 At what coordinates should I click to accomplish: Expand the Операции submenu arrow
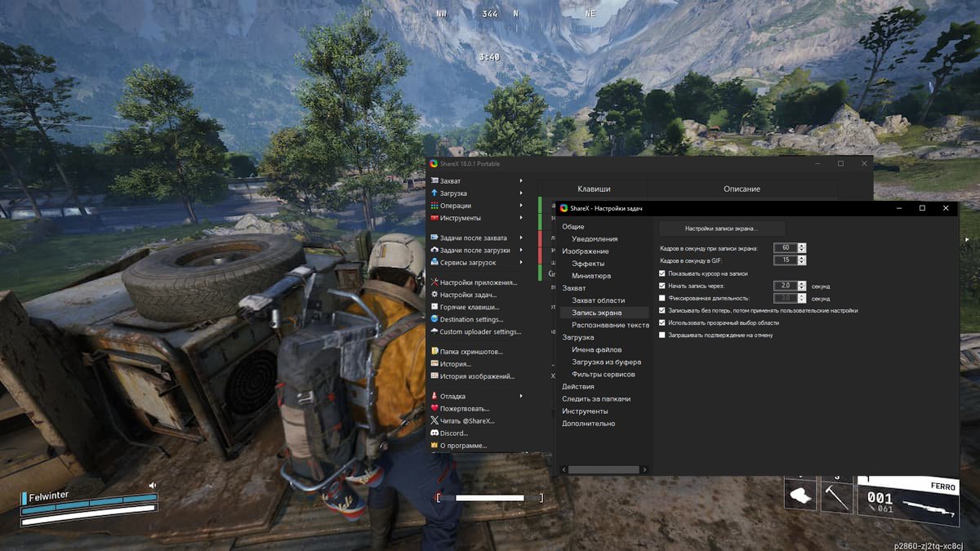521,206
